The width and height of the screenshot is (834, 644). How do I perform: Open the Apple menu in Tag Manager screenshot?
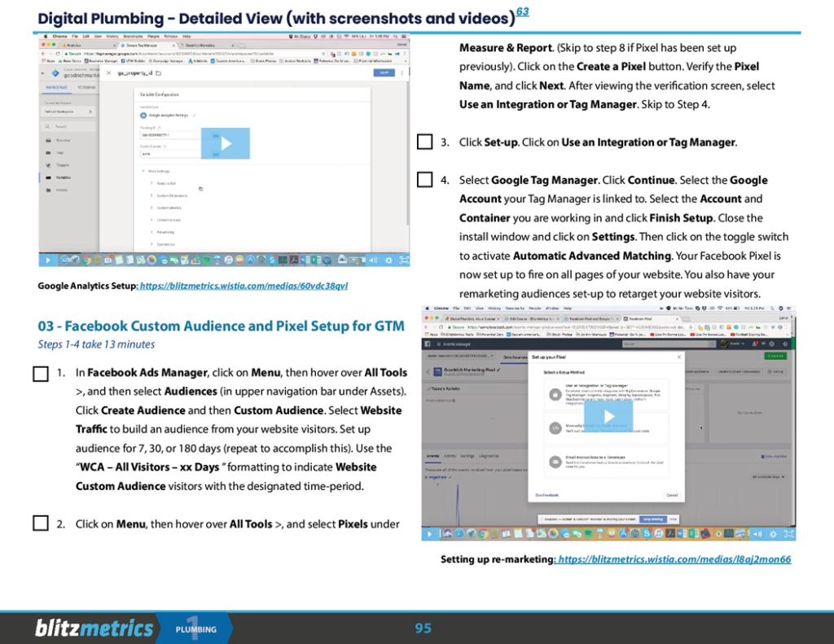(46, 37)
